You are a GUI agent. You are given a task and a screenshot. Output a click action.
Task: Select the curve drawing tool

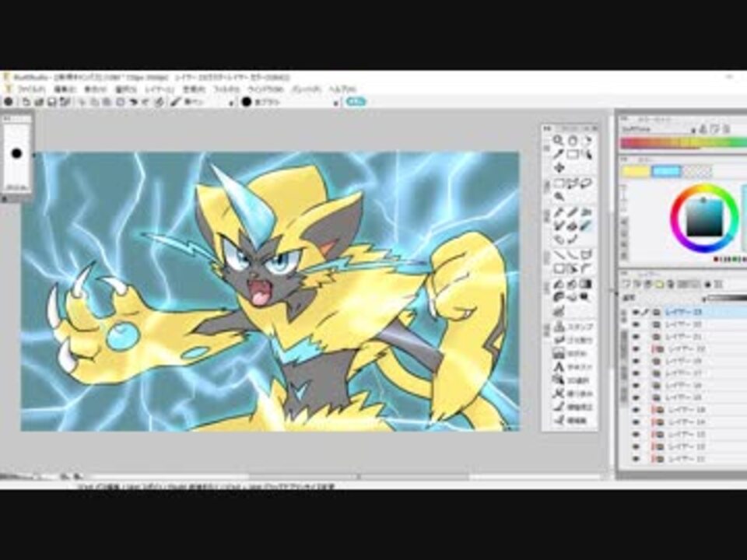coord(573,255)
